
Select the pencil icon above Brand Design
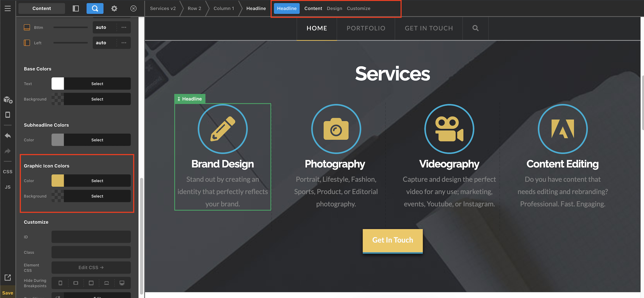(223, 129)
